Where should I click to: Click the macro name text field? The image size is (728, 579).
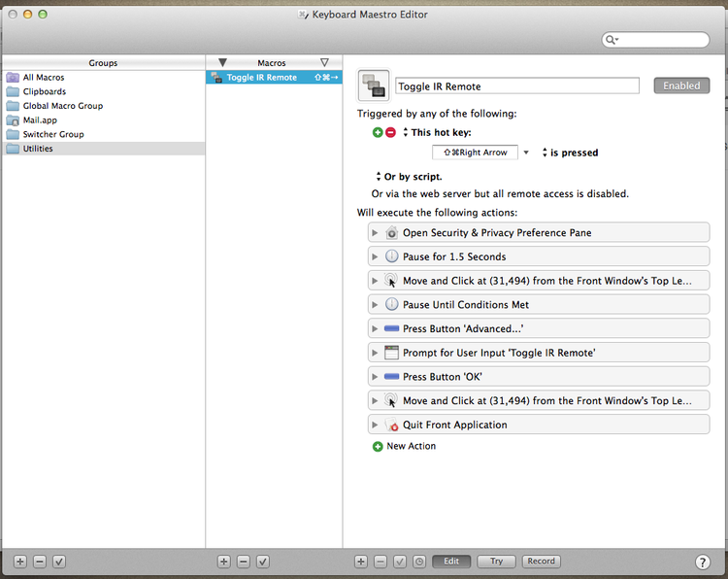517,85
